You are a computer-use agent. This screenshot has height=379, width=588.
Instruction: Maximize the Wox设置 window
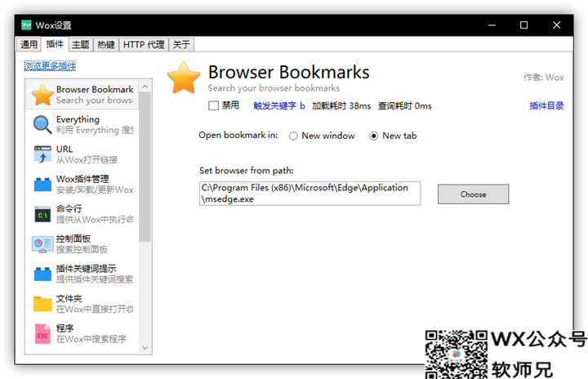pos(523,25)
